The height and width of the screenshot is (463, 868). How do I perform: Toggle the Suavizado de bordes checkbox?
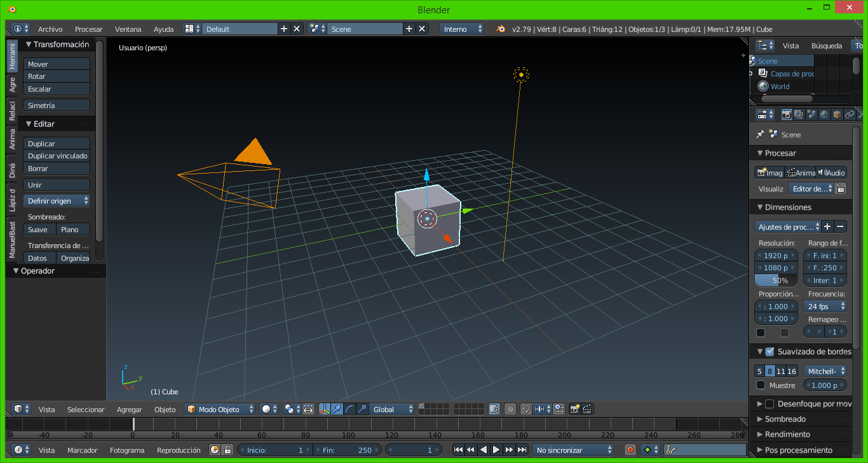770,352
